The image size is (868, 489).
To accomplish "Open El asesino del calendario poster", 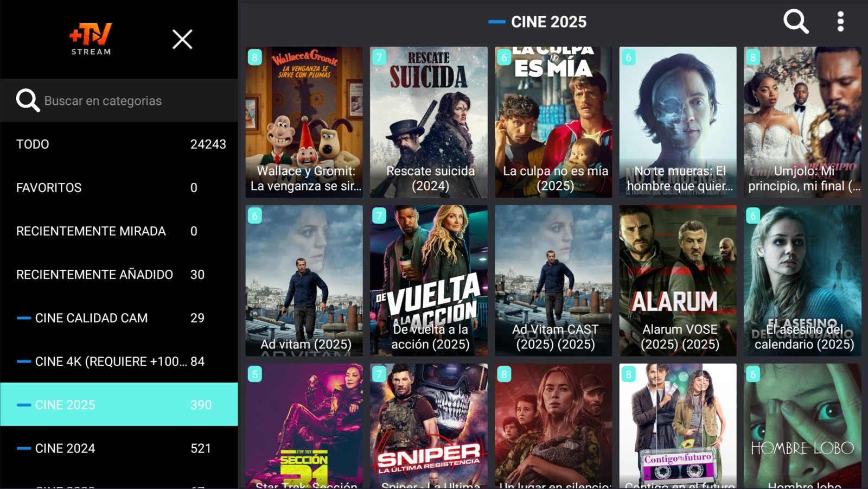I will 802,281.
